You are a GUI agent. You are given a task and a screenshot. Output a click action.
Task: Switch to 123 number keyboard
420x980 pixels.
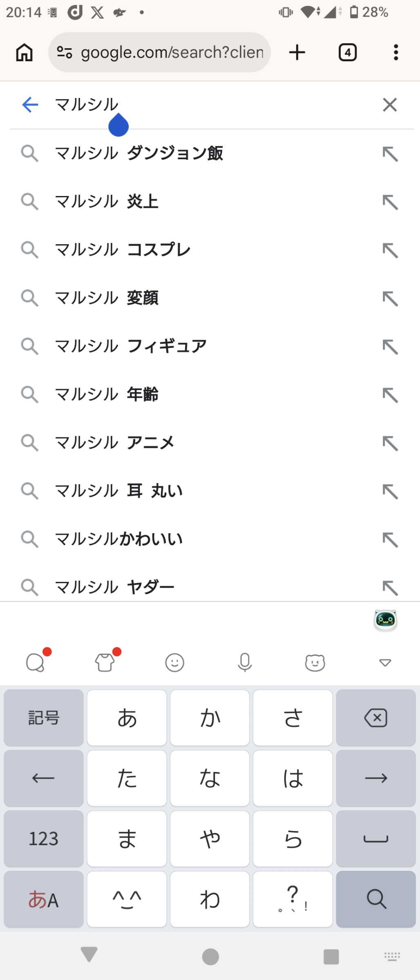coord(43,839)
